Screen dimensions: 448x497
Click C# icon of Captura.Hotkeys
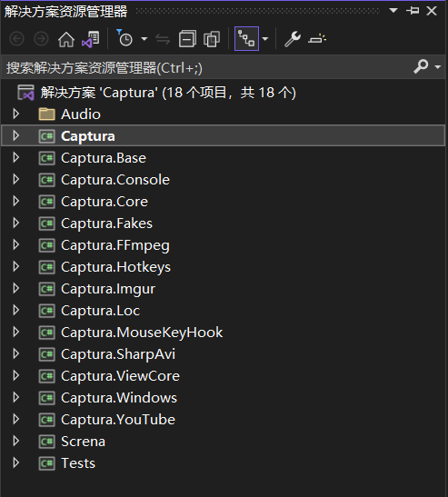pos(46,267)
